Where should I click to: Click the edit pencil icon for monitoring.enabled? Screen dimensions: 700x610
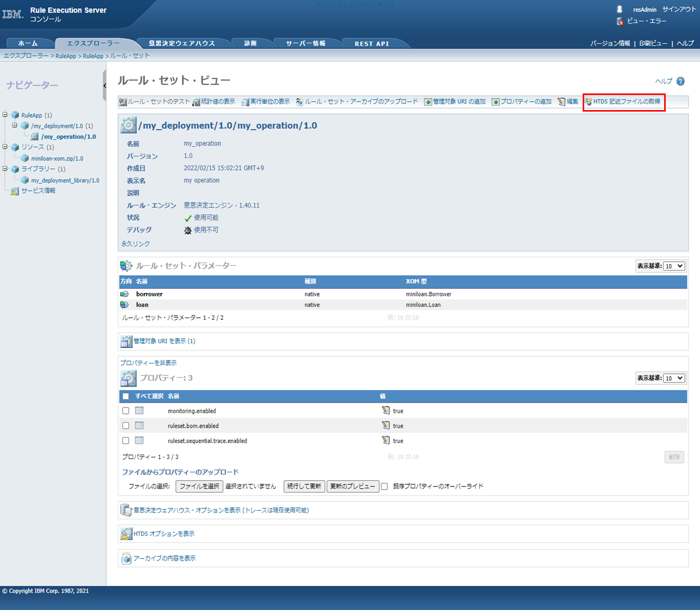point(385,411)
